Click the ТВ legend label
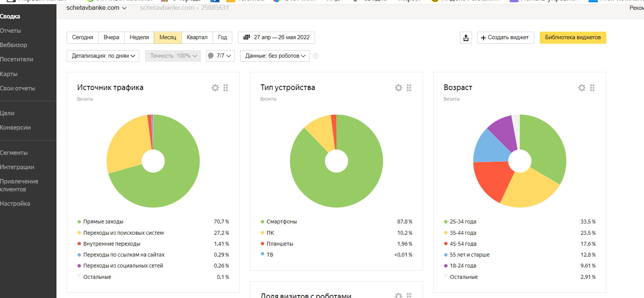Viewport: 644px width, 298px height. pos(270,255)
